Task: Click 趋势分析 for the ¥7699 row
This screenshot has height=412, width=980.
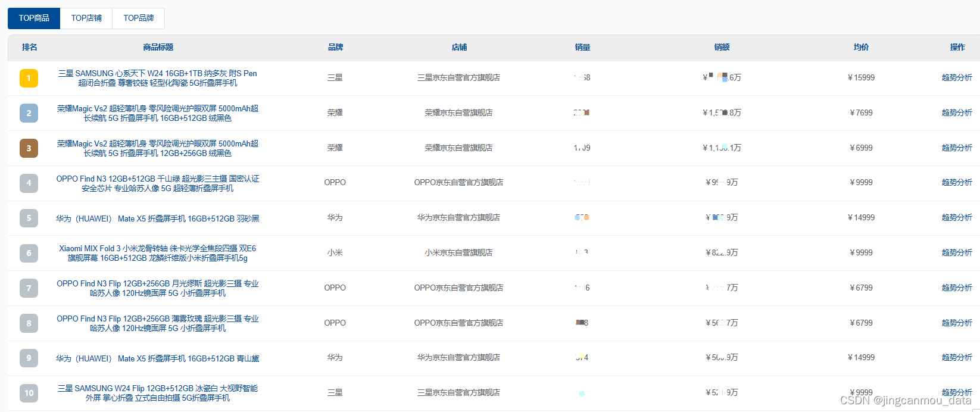Action: pyautogui.click(x=957, y=113)
